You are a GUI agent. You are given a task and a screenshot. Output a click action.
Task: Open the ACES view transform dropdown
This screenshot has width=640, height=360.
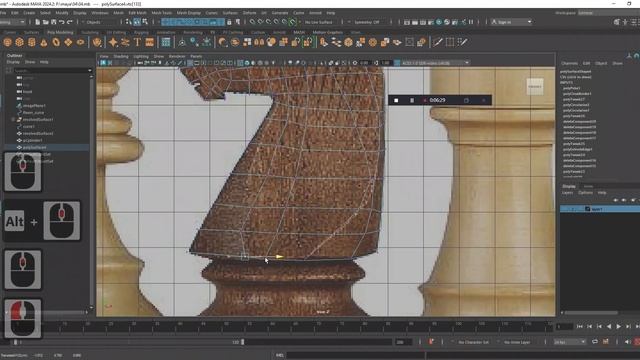pyautogui.click(x=435, y=63)
